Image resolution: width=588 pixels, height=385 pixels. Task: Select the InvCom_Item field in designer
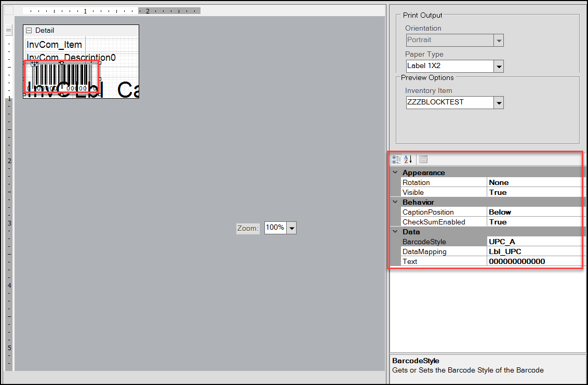(x=55, y=45)
